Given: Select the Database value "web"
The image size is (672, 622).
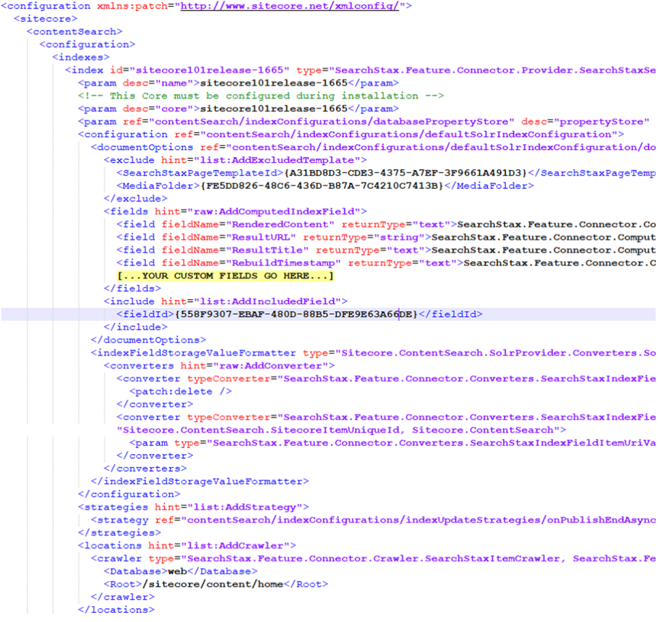Looking at the screenshot, I should coord(177,571).
